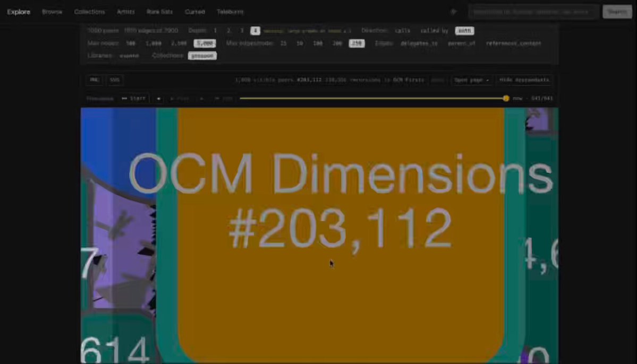
Task: Select 250 Max edges/node
Action: [356, 44]
